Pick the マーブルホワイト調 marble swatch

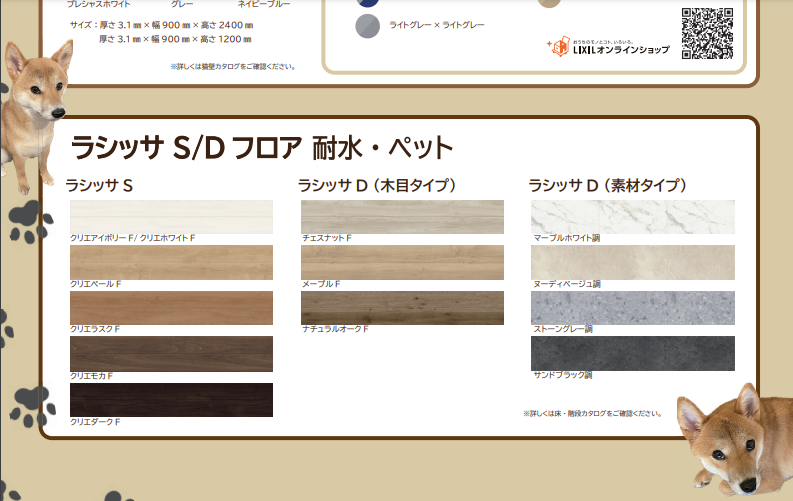point(633,216)
